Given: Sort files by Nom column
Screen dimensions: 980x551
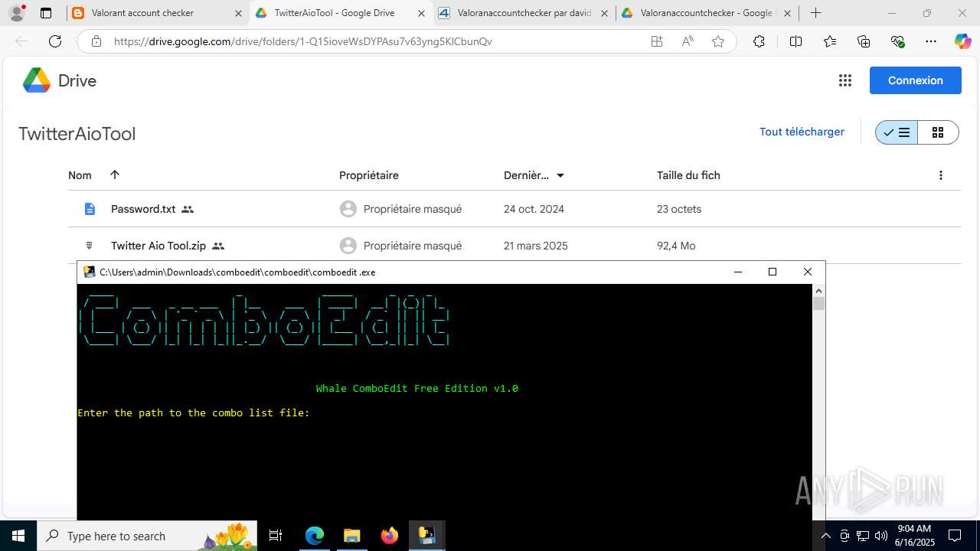Looking at the screenshot, I should 80,175.
